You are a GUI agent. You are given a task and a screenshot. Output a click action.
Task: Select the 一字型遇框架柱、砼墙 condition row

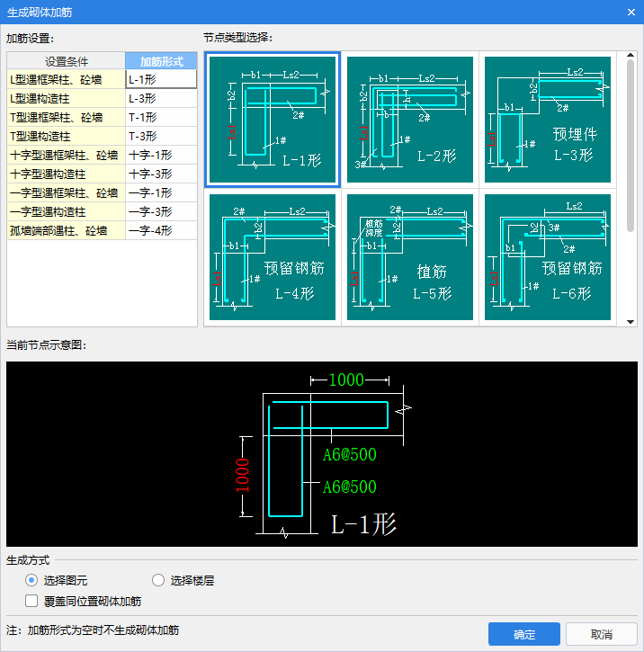(66, 193)
